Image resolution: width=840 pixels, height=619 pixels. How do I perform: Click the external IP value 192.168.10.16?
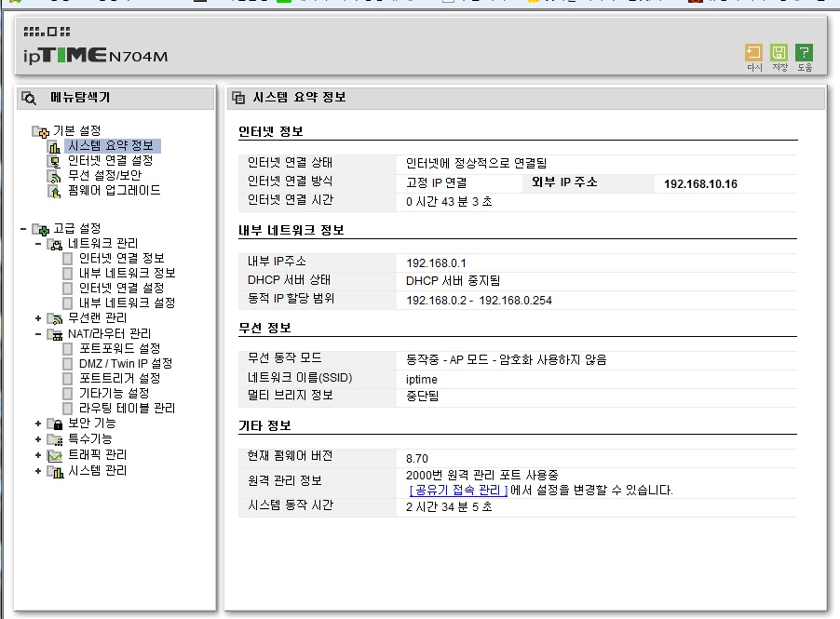click(x=700, y=184)
